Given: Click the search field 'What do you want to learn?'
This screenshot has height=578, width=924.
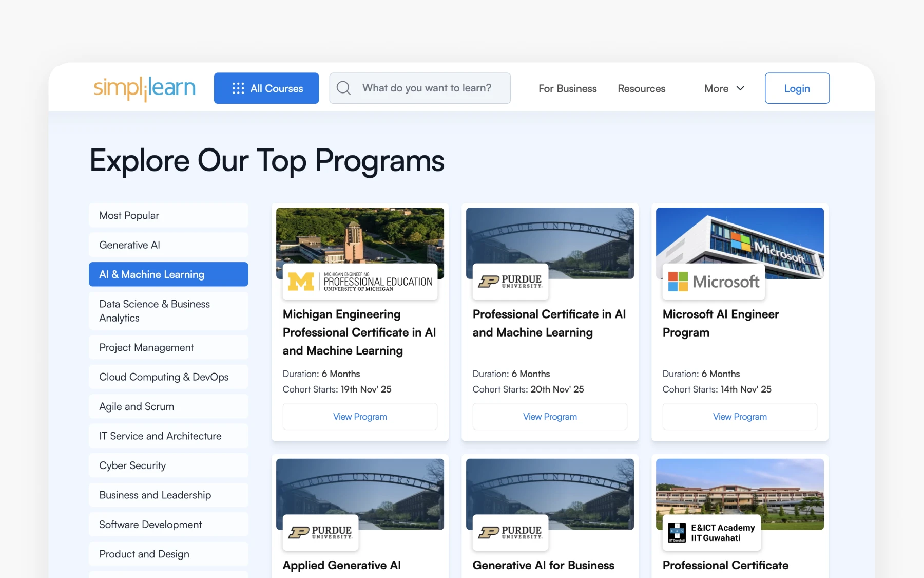Looking at the screenshot, I should pyautogui.click(x=420, y=88).
